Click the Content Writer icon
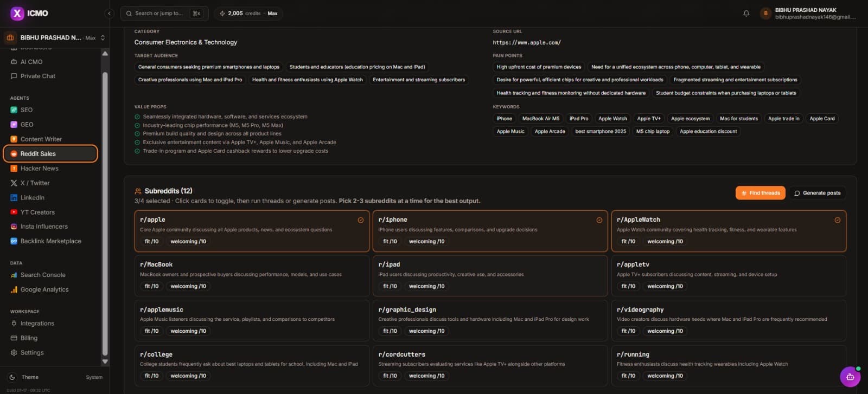868x394 pixels. pos(14,139)
